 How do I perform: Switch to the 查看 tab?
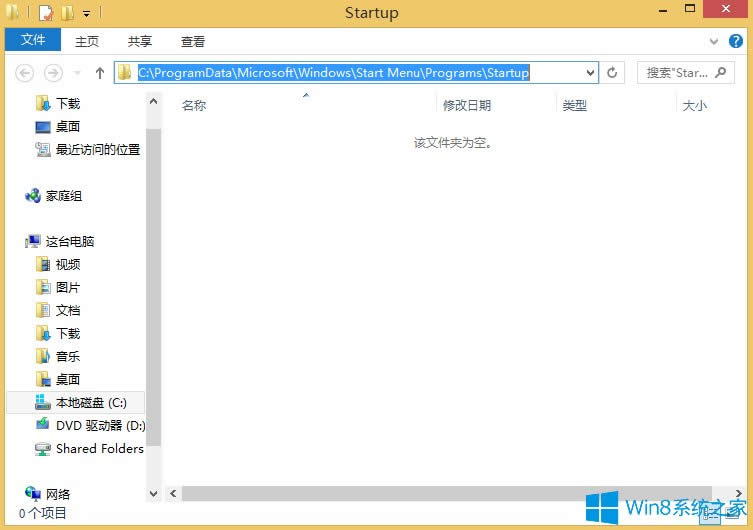(193, 41)
